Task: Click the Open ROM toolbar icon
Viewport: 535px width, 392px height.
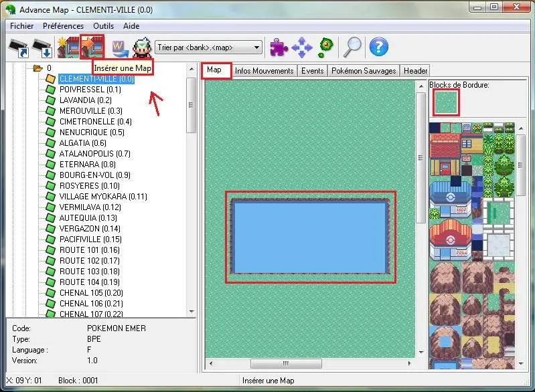Action: click(19, 47)
